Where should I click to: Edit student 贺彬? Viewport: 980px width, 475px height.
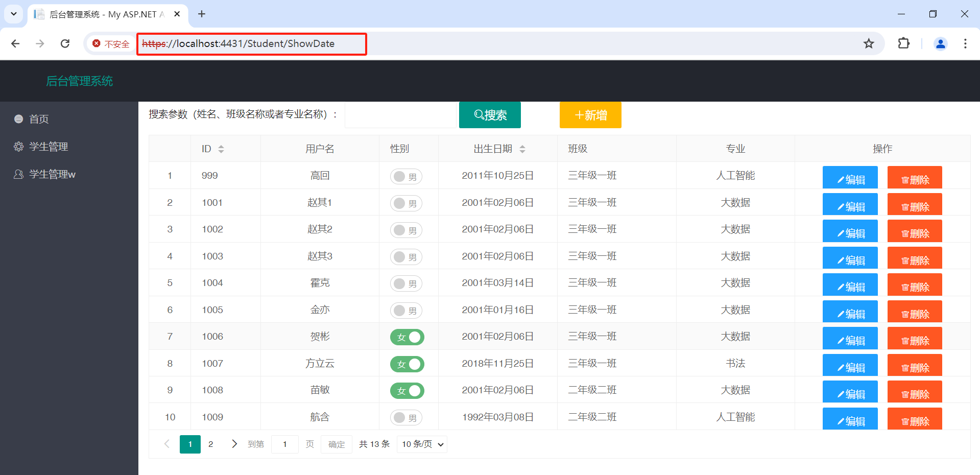click(850, 338)
